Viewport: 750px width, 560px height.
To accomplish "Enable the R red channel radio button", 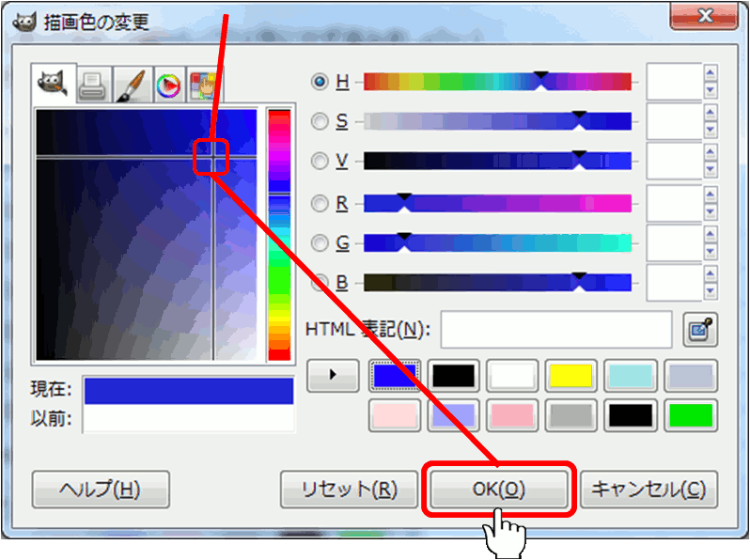I will (x=320, y=203).
